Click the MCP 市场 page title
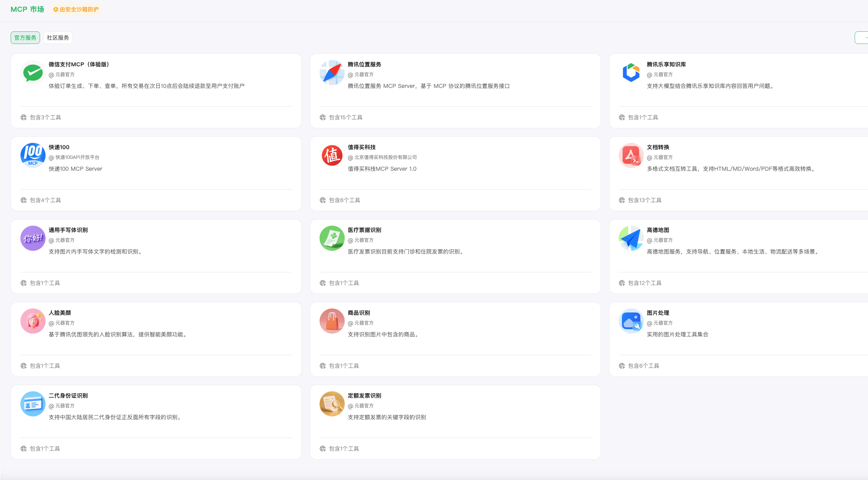Viewport: 868px width, 480px height. tap(27, 9)
